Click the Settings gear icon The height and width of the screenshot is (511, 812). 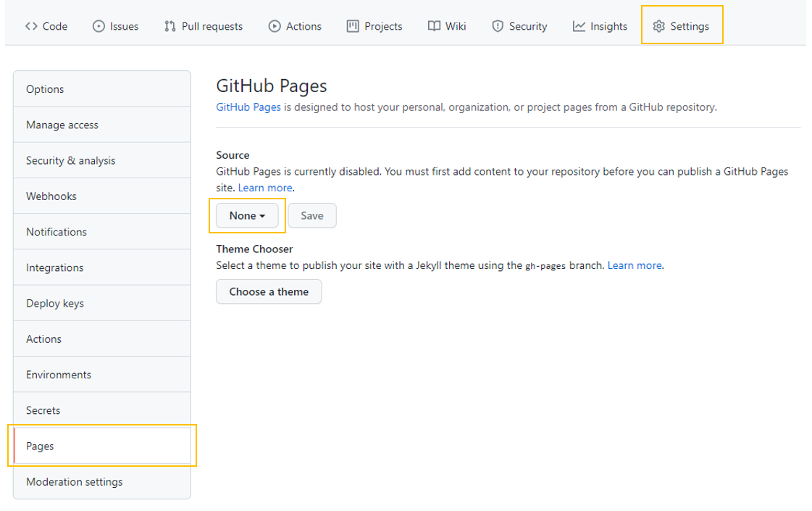point(658,26)
